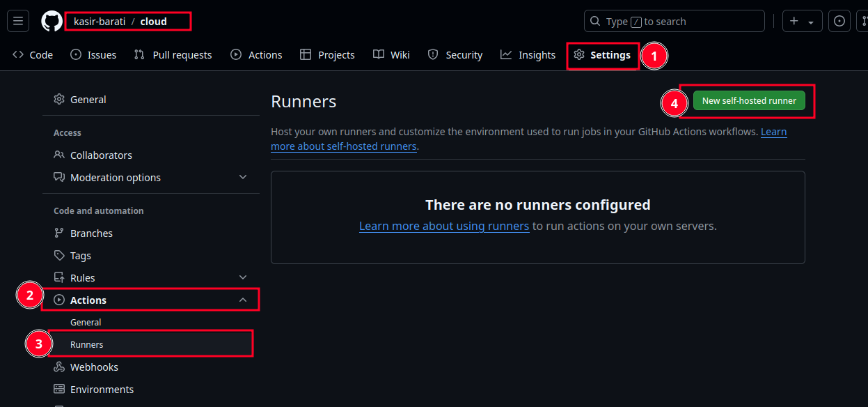Image resolution: width=868 pixels, height=407 pixels.
Task: Click the play icon next to Actions
Action: pyautogui.click(x=59, y=300)
